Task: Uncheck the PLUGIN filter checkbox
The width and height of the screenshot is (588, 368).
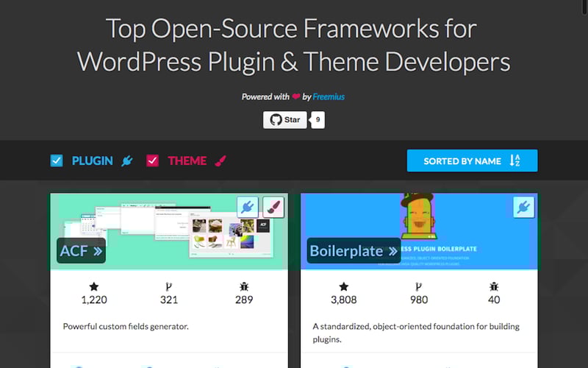Action: click(x=57, y=160)
